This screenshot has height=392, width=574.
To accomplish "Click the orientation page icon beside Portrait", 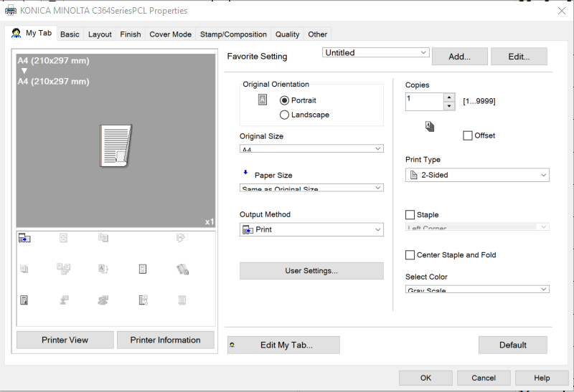I will click(263, 100).
